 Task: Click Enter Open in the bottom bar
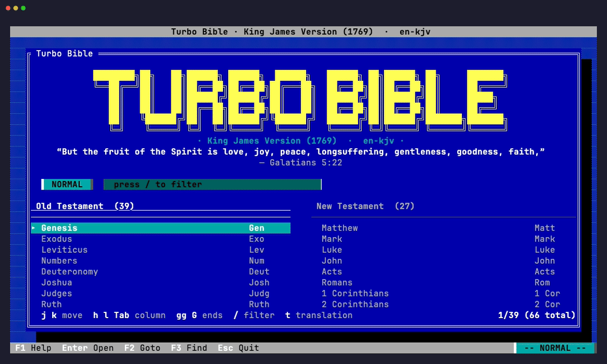click(x=88, y=348)
